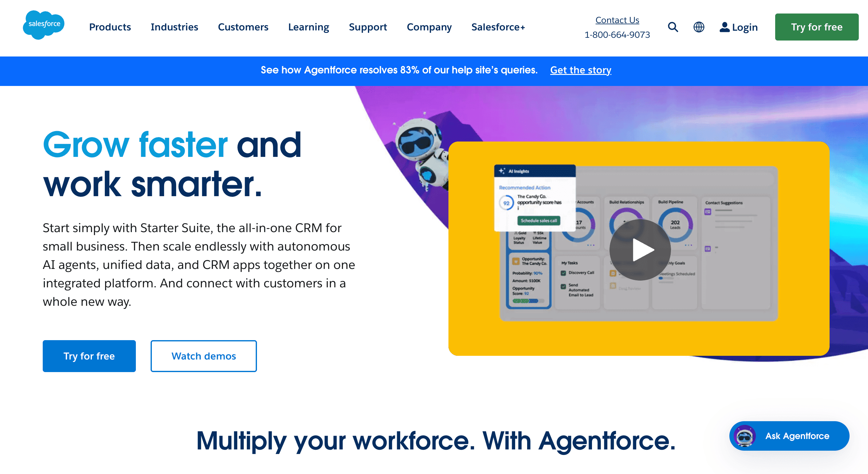The height and width of the screenshot is (474, 868).
Task: Expand the Company navigation dropdown
Action: coord(429,27)
